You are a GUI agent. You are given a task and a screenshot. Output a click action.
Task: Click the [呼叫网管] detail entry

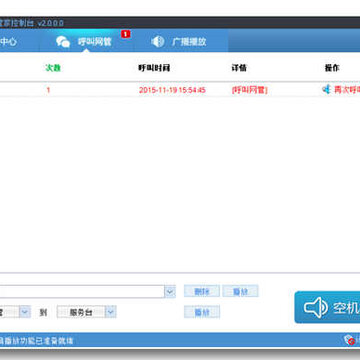click(250, 90)
